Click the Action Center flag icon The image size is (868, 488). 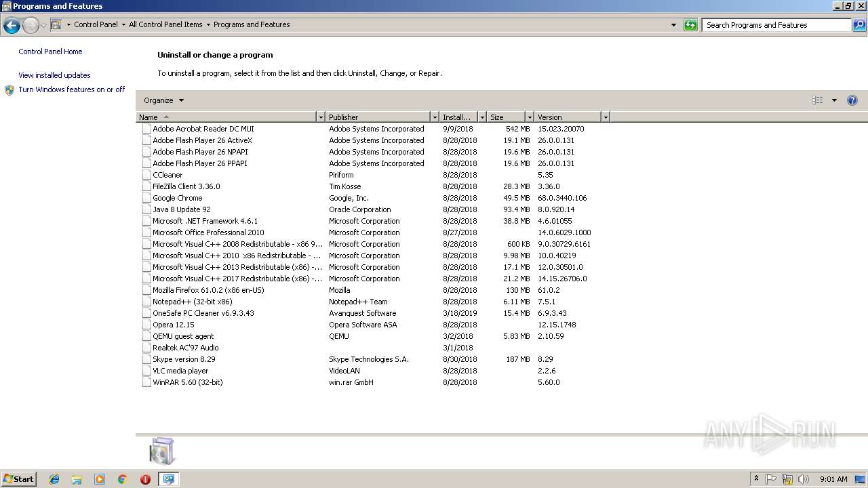(771, 479)
